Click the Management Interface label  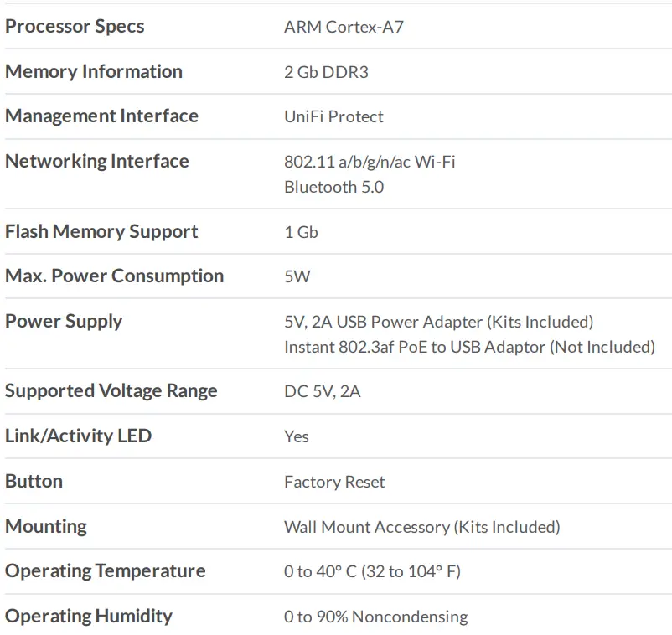[101, 116]
